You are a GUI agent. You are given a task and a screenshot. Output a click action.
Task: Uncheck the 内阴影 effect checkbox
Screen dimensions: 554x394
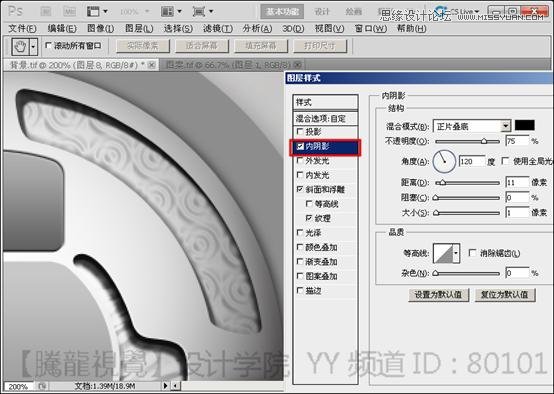click(300, 146)
